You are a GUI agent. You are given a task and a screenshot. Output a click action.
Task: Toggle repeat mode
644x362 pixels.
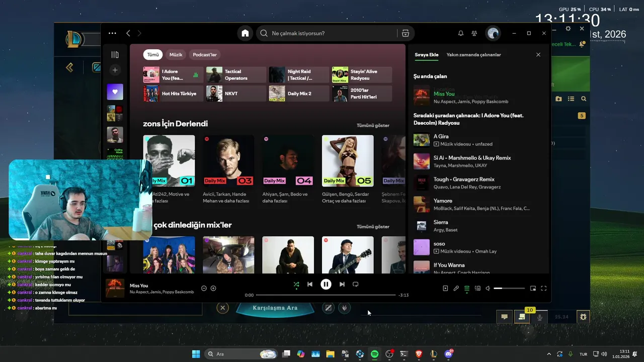(x=356, y=284)
